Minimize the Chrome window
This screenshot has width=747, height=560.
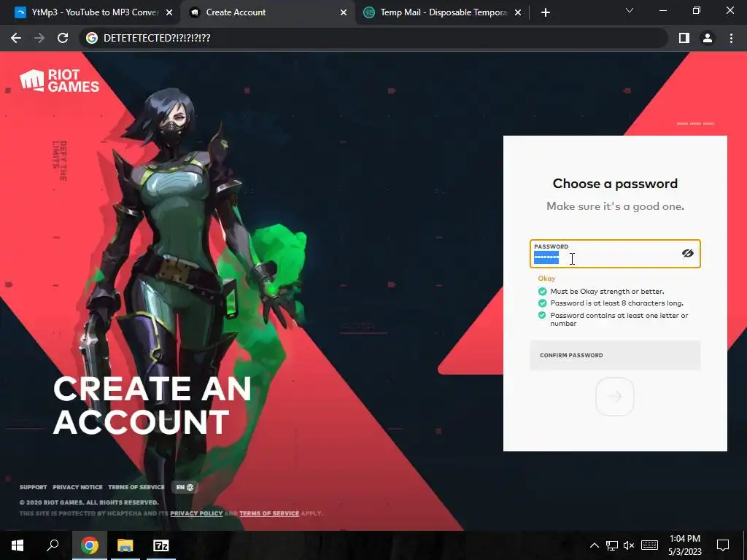point(662,10)
